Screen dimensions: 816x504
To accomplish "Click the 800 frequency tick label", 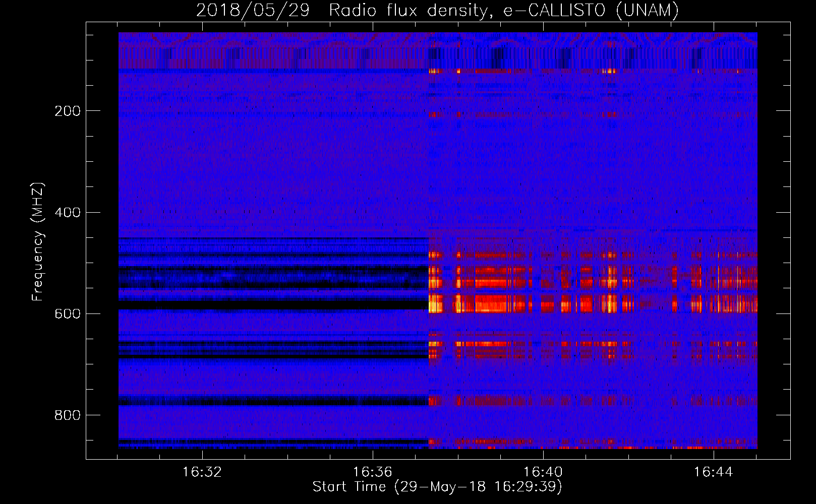I will [x=67, y=415].
